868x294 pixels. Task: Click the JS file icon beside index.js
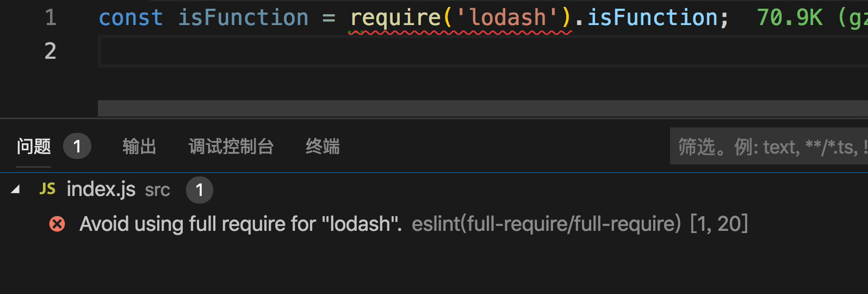(x=47, y=189)
